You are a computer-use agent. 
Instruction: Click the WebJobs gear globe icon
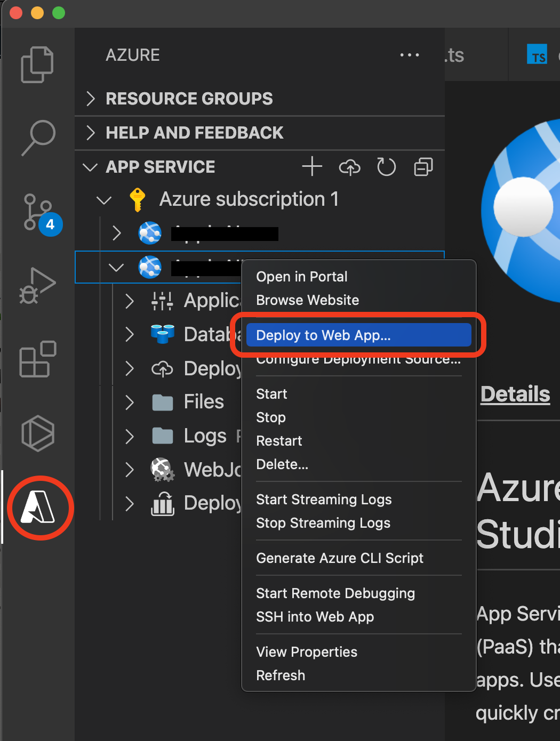click(x=162, y=470)
